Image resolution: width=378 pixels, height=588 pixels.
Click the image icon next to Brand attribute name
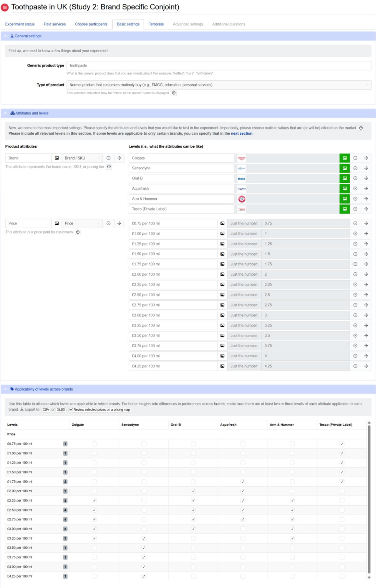(x=57, y=158)
